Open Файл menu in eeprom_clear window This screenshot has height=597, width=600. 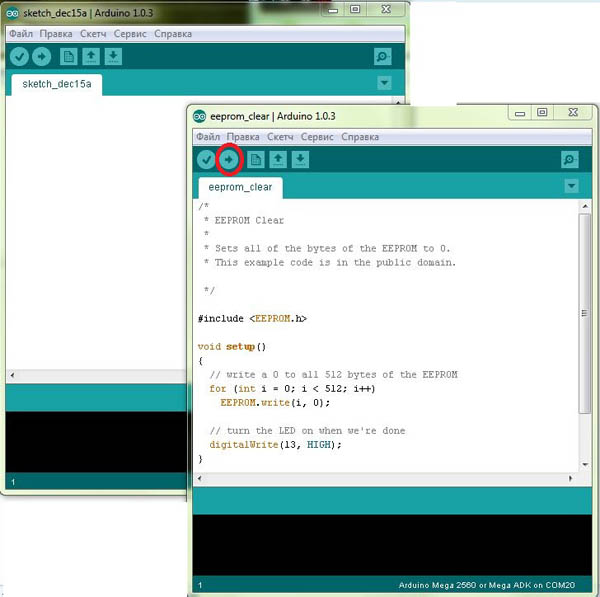[208, 137]
